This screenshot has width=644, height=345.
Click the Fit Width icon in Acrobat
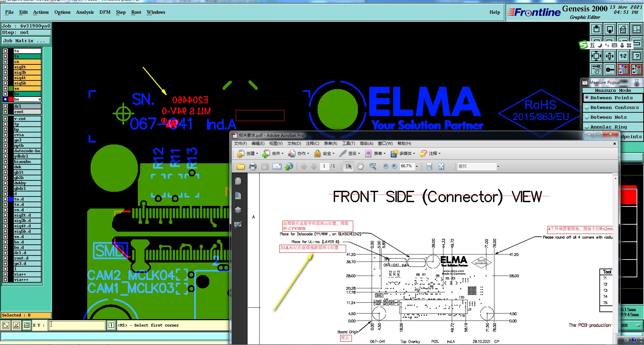[x=429, y=166]
